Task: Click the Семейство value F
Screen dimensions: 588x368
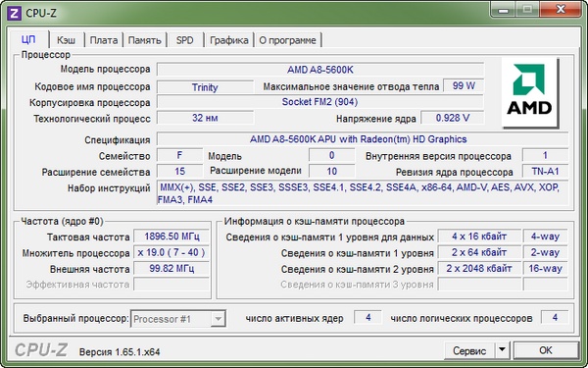Action: tap(179, 155)
